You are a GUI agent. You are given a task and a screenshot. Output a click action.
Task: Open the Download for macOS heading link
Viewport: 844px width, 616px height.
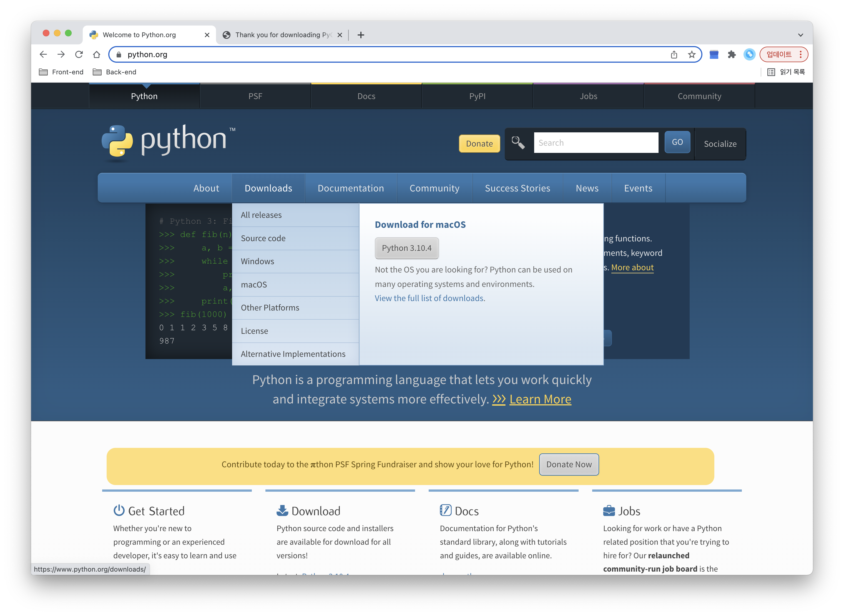point(420,224)
